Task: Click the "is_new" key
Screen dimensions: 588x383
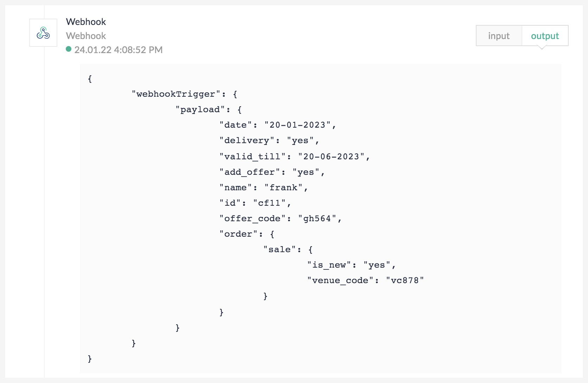Action: tap(329, 265)
